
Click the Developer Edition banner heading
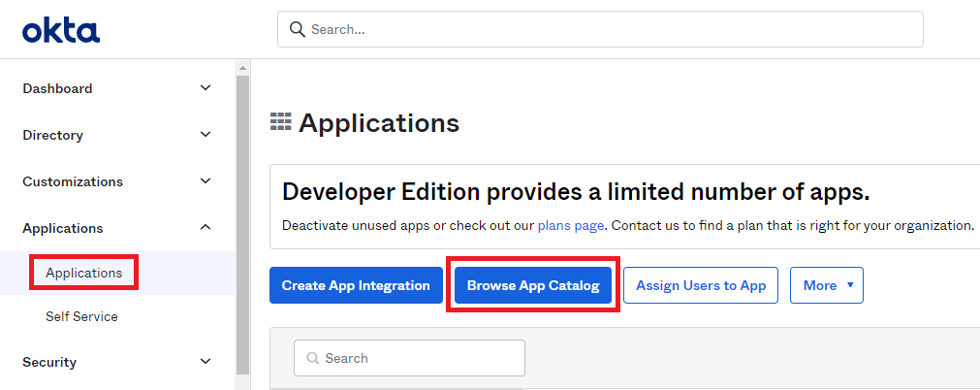click(x=576, y=191)
